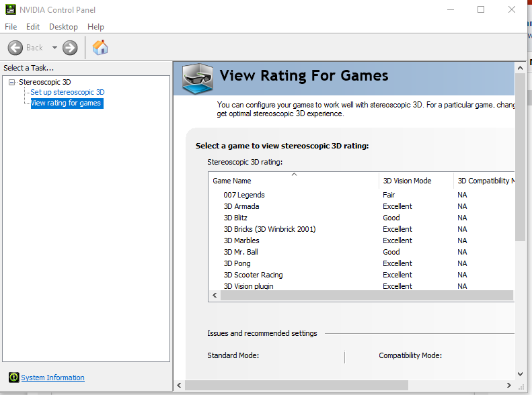
Task: Sort by Game Name column header
Action: [294, 181]
